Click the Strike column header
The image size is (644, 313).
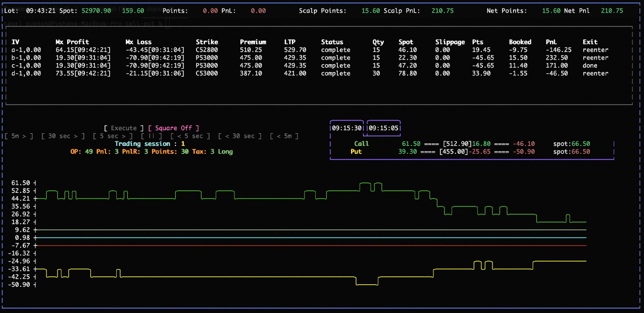207,42
